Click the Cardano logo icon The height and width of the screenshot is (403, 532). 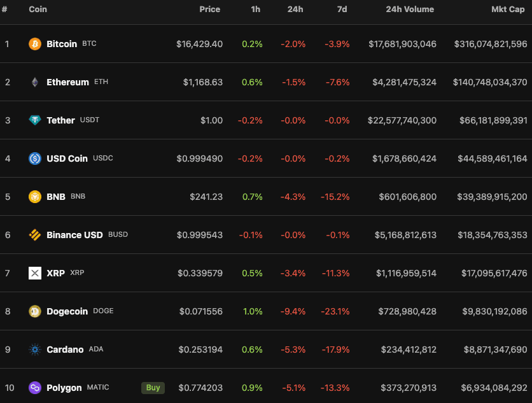tap(35, 350)
